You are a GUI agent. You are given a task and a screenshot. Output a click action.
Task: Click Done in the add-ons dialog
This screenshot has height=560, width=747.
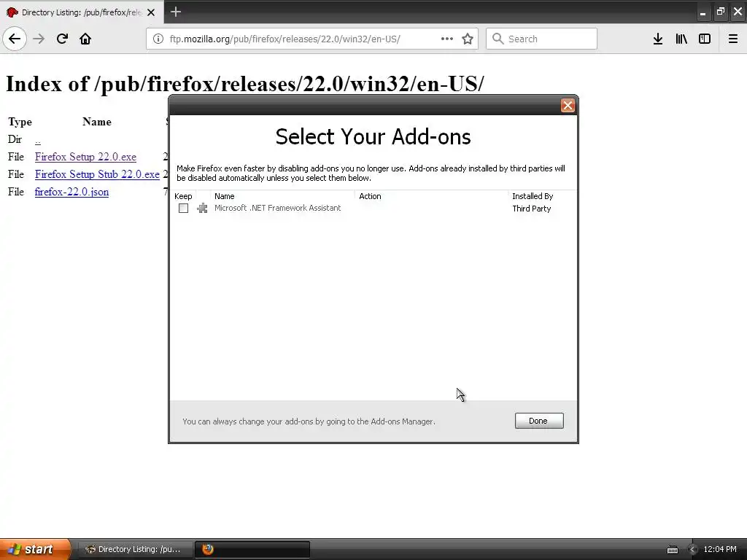pos(539,421)
